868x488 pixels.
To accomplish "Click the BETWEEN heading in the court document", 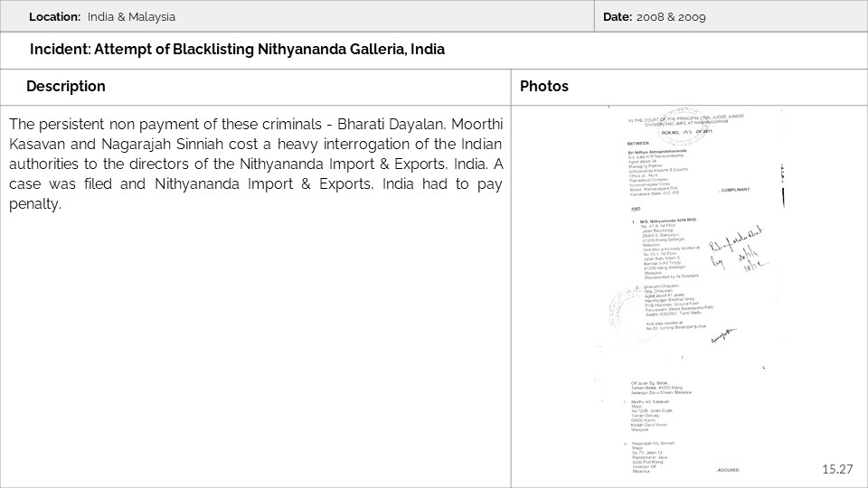I will tap(637, 141).
